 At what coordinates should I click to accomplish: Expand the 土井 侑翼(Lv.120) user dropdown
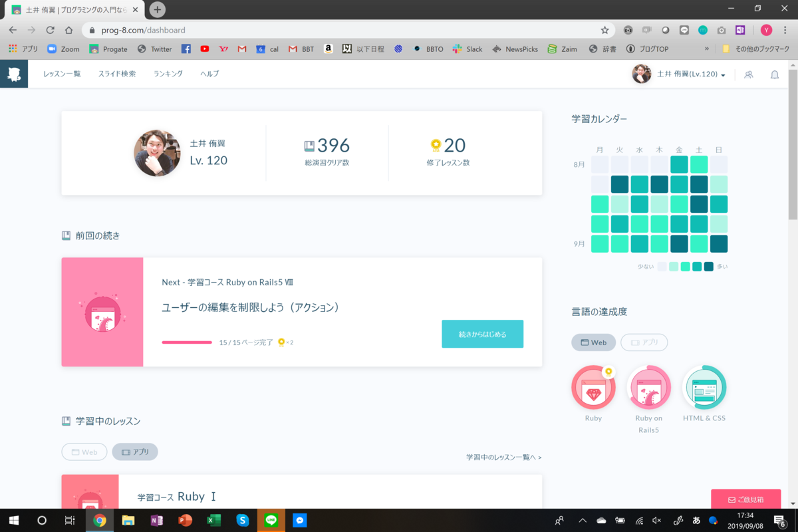click(x=678, y=74)
